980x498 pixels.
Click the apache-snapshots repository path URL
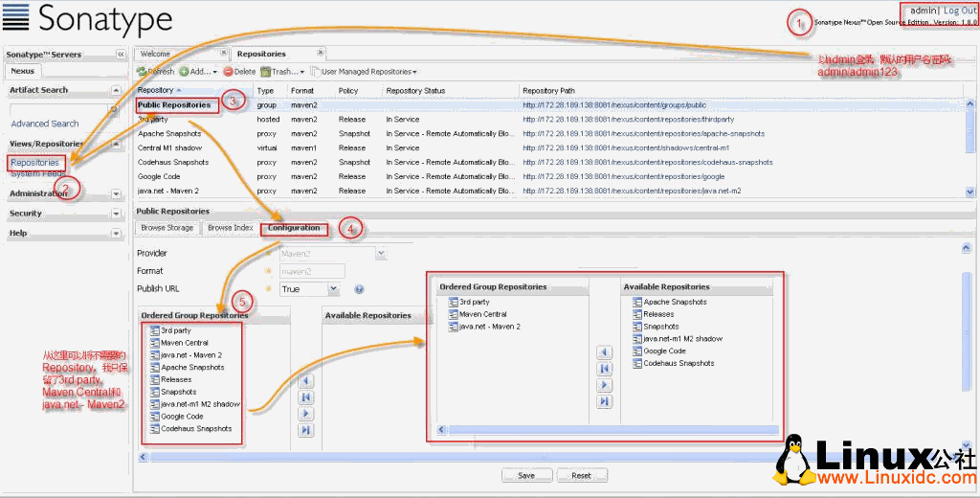click(643, 134)
